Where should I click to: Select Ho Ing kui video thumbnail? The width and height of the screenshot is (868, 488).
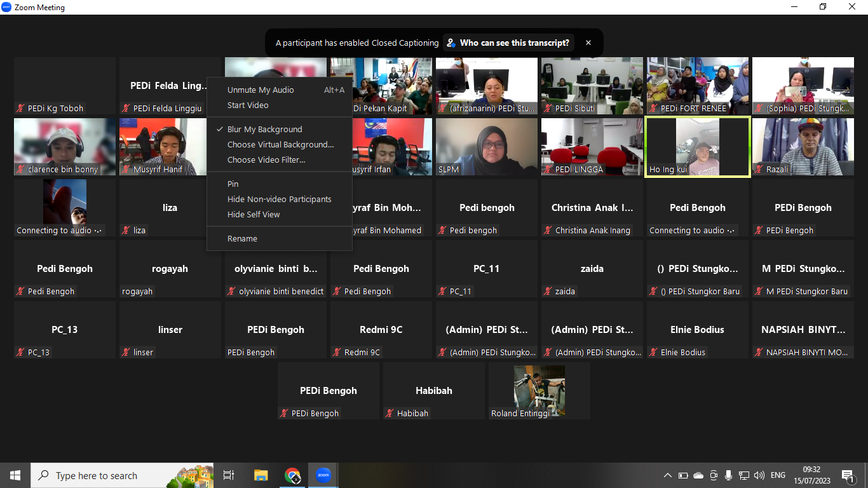click(x=697, y=146)
